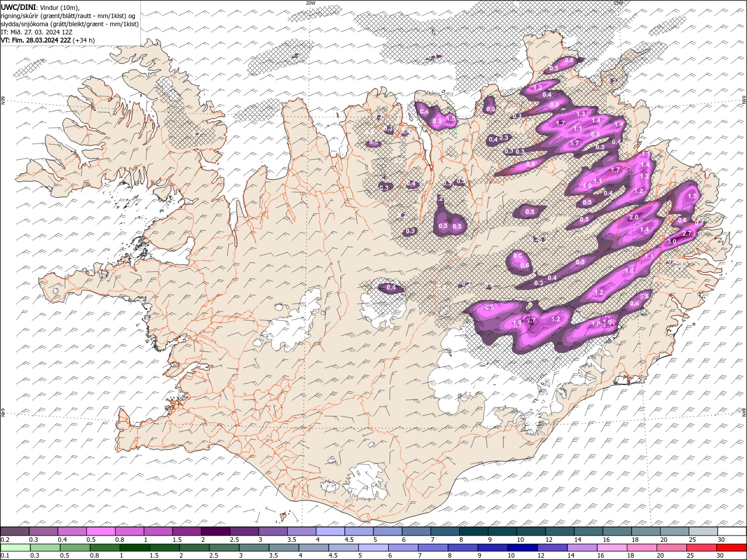Click the rain swatch between 25 and 30
Viewport: 747px width, 560px height.
pos(701,547)
